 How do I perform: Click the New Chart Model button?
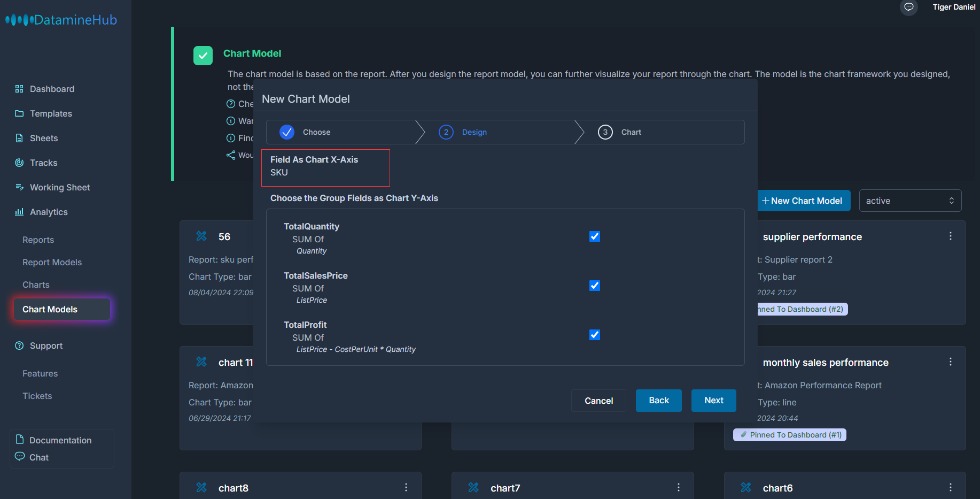pyautogui.click(x=804, y=201)
